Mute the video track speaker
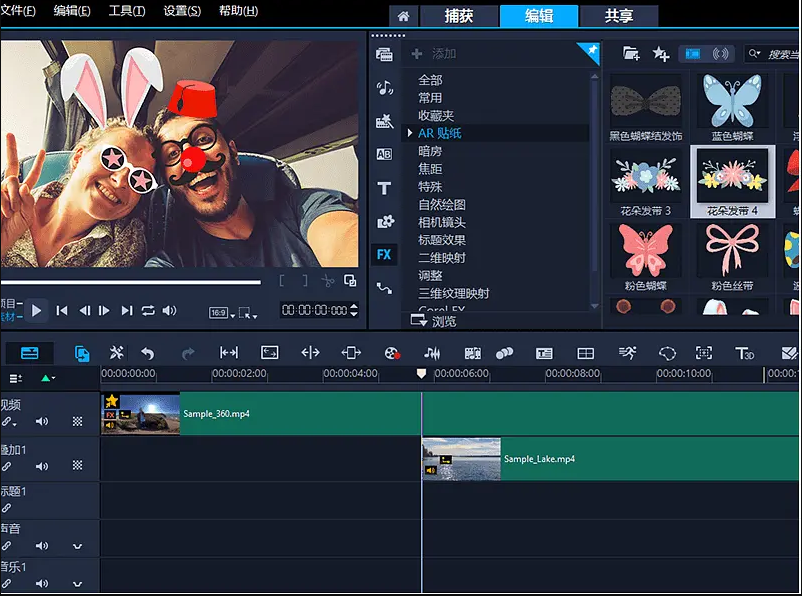 [x=42, y=422]
